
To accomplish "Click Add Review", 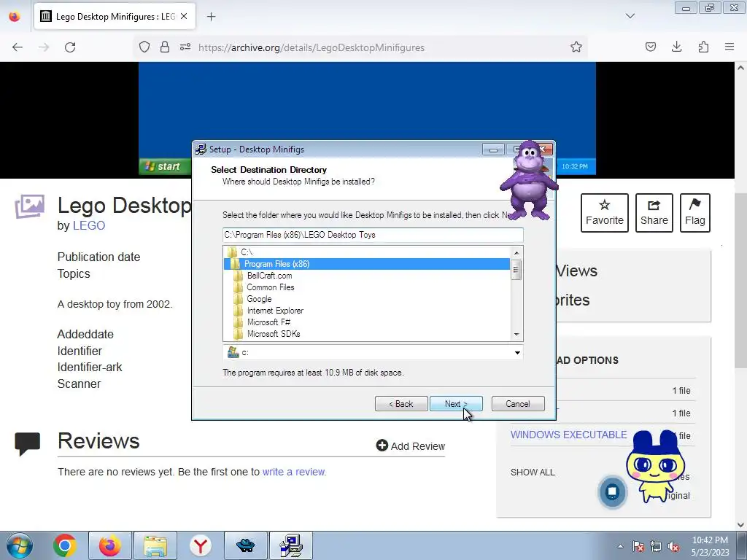I will click(410, 446).
